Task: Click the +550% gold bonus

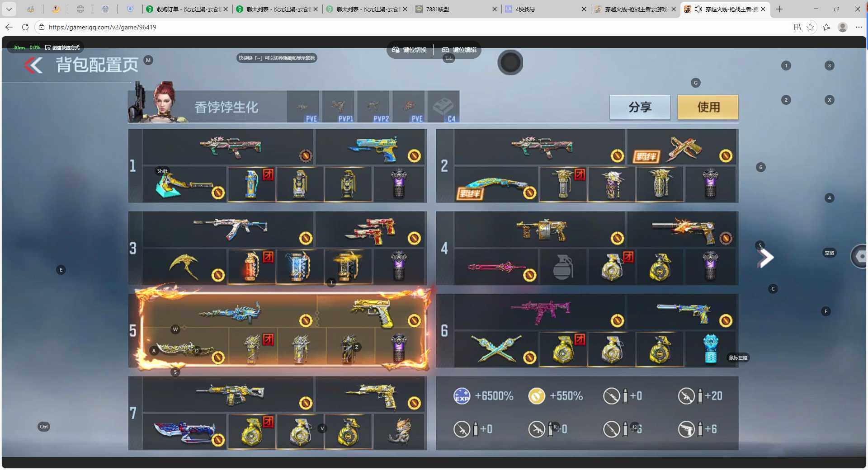Action: coord(556,396)
